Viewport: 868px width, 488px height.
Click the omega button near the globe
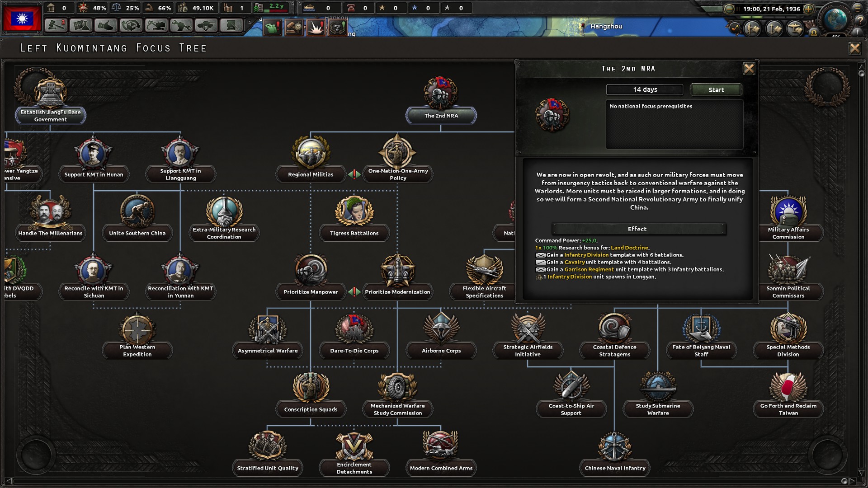(x=814, y=32)
